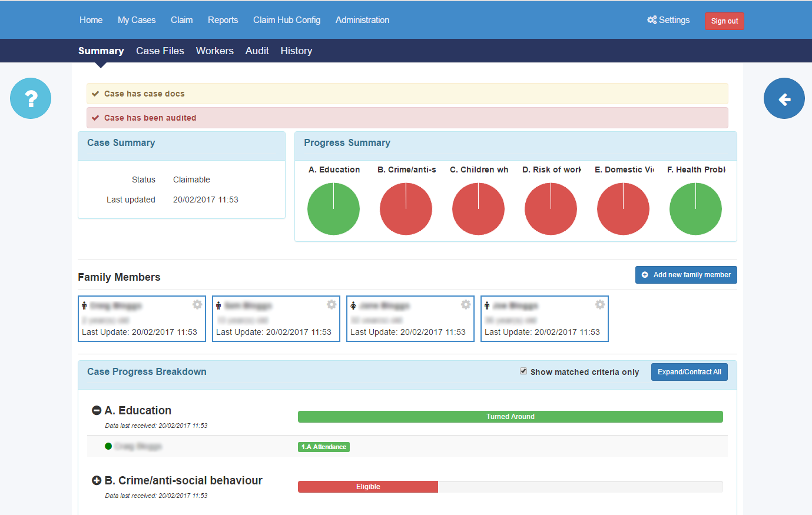
Task: Click Add new family member button
Action: tap(686, 275)
